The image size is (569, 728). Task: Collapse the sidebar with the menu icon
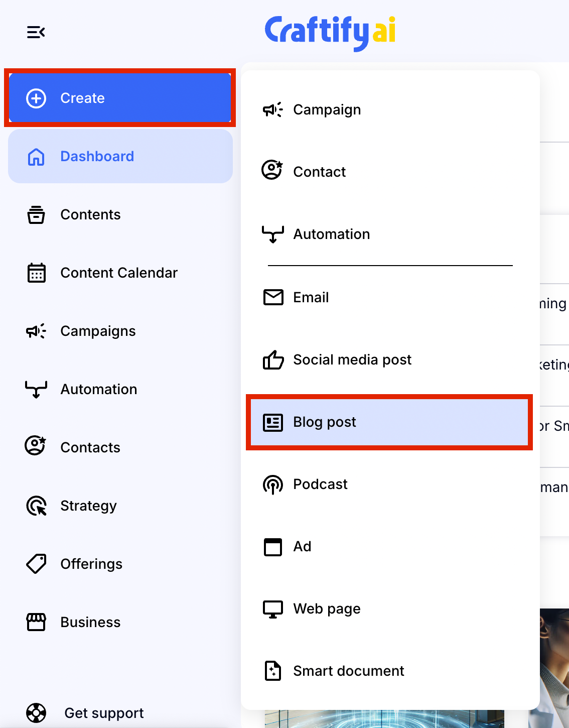[36, 32]
